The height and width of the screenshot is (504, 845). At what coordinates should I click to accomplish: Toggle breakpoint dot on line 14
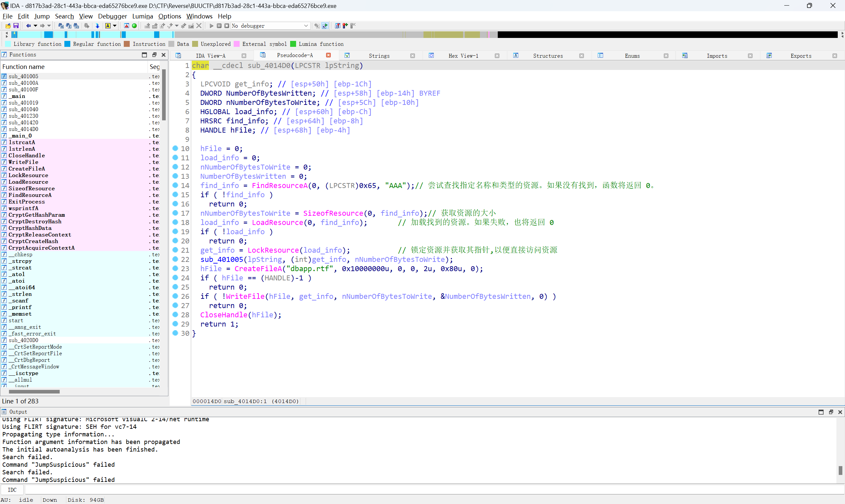(x=175, y=185)
